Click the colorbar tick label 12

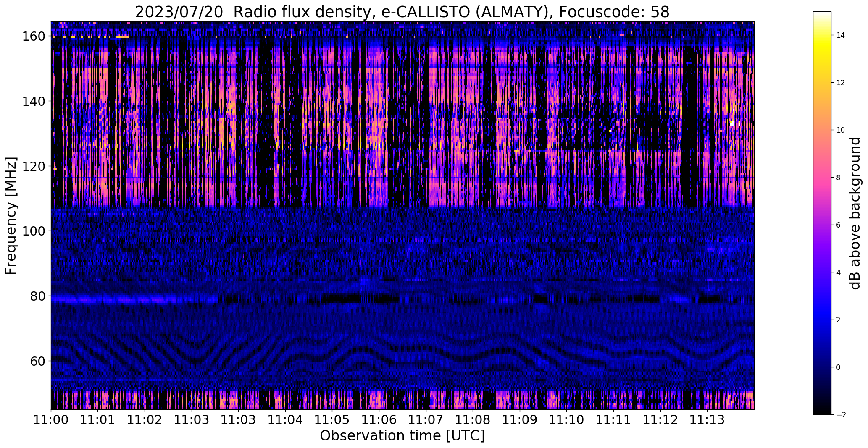tap(841, 83)
